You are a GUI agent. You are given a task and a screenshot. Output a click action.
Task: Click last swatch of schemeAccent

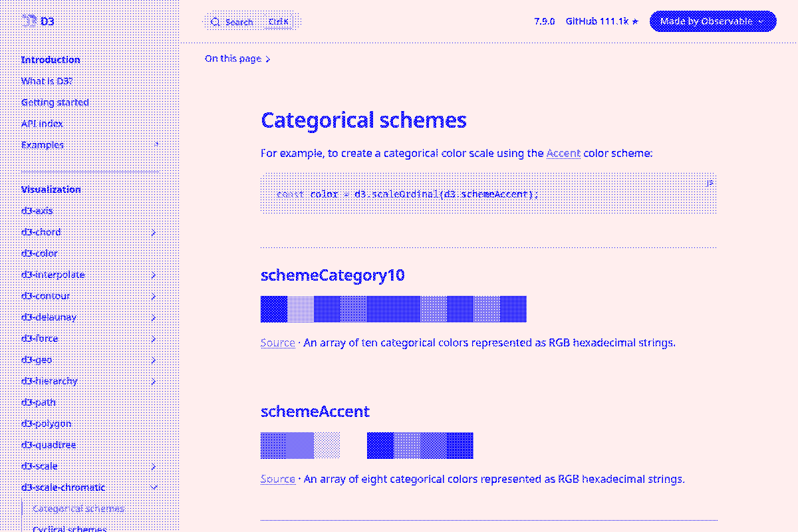pyautogui.click(x=460, y=446)
